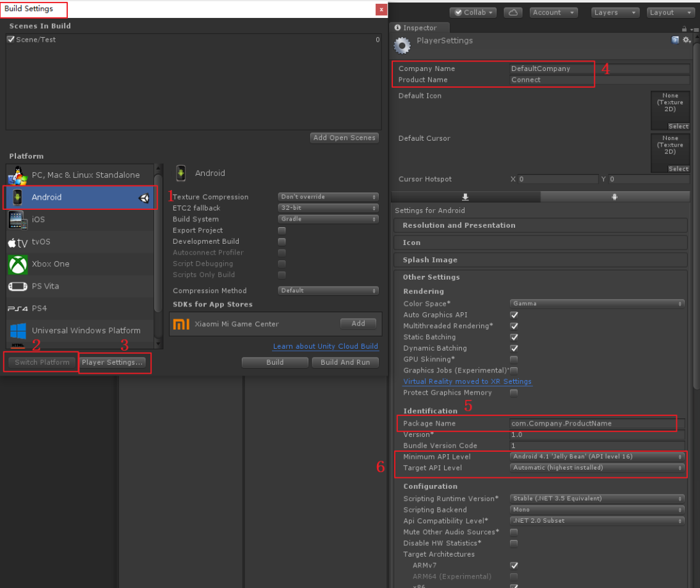The image size is (700, 588).
Task: Uncheck Static Batching
Action: click(514, 337)
